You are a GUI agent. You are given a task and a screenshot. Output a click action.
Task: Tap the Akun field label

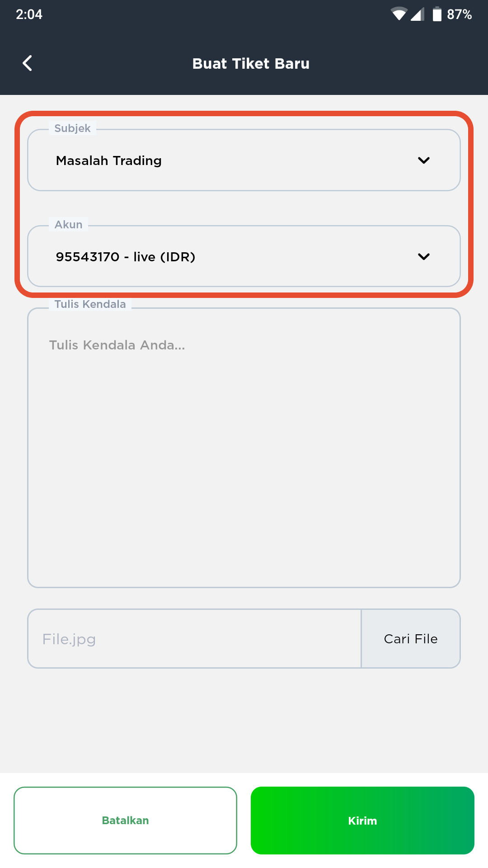point(69,225)
